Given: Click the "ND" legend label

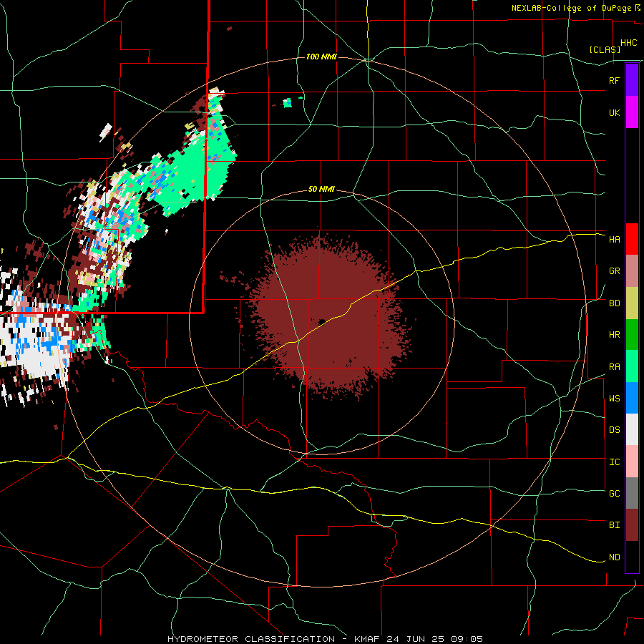Looking at the screenshot, I should [614, 557].
